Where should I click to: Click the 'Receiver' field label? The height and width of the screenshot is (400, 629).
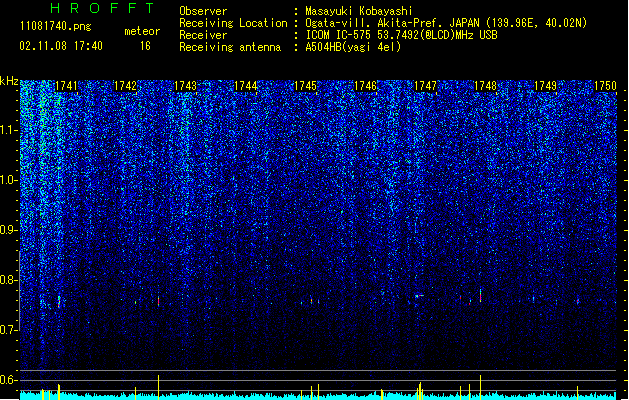point(203,35)
